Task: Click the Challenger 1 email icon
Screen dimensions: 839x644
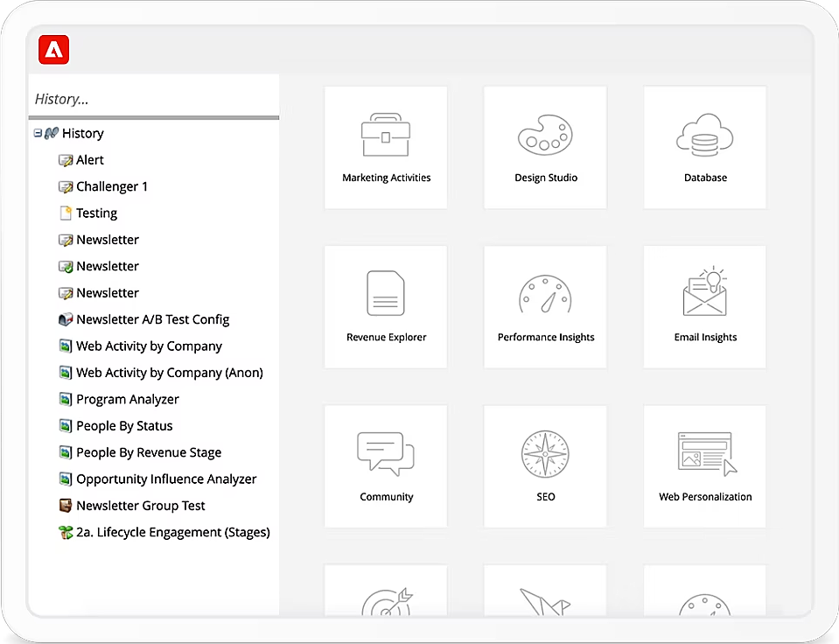Action: pos(66,187)
